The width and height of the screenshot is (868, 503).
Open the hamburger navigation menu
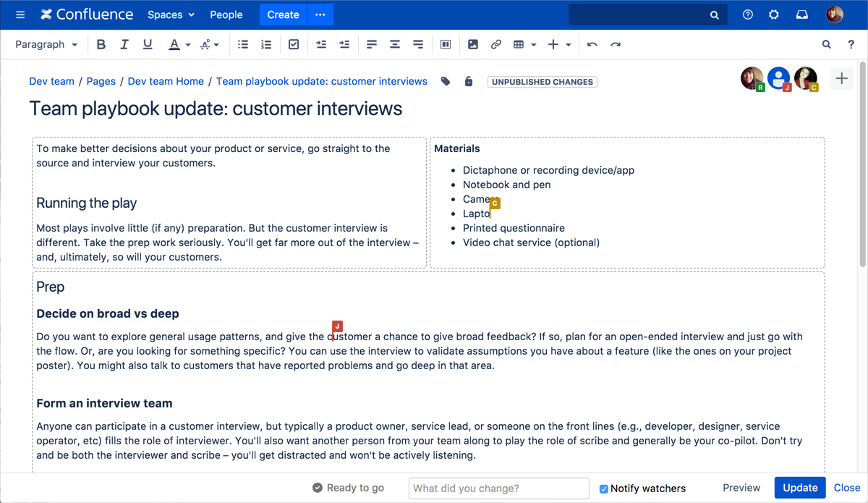pos(20,14)
